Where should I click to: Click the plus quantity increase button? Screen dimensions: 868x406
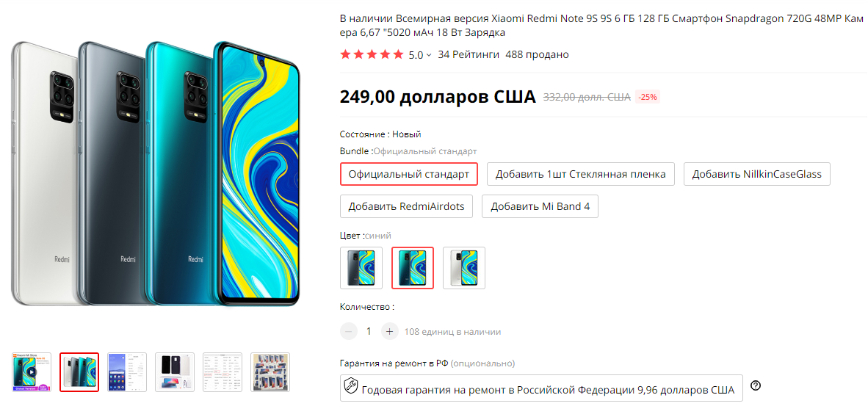point(389,331)
